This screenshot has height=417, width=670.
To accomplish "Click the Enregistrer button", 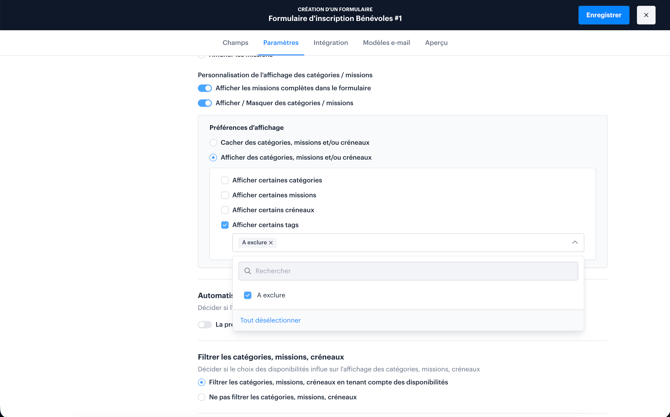I will (603, 15).
